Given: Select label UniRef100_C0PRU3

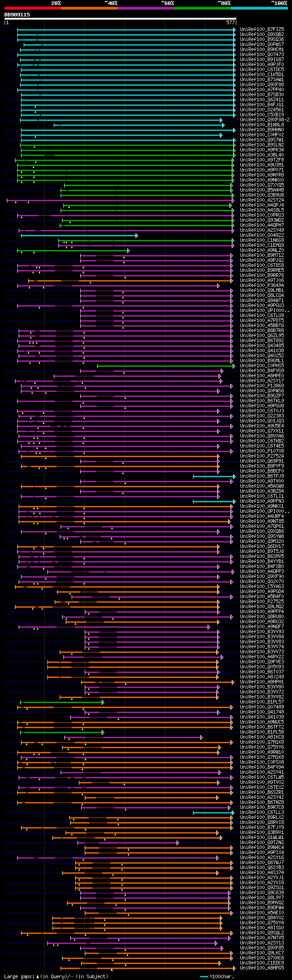Looking at the screenshot, I should pyautogui.click(x=262, y=215).
